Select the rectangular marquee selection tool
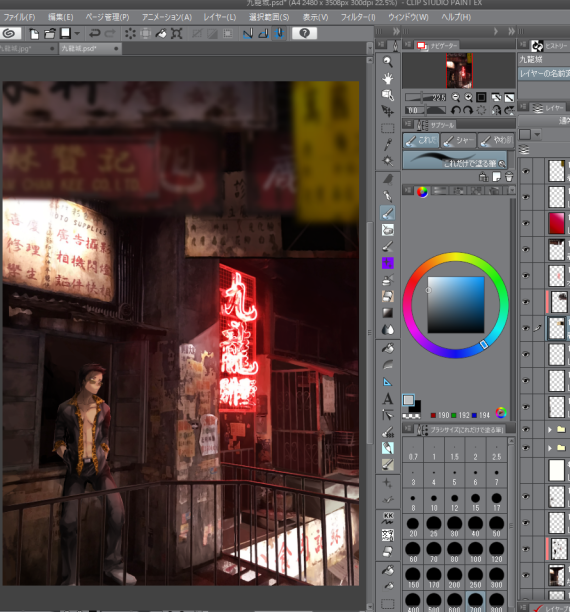This screenshot has height=612, width=570. [387, 128]
